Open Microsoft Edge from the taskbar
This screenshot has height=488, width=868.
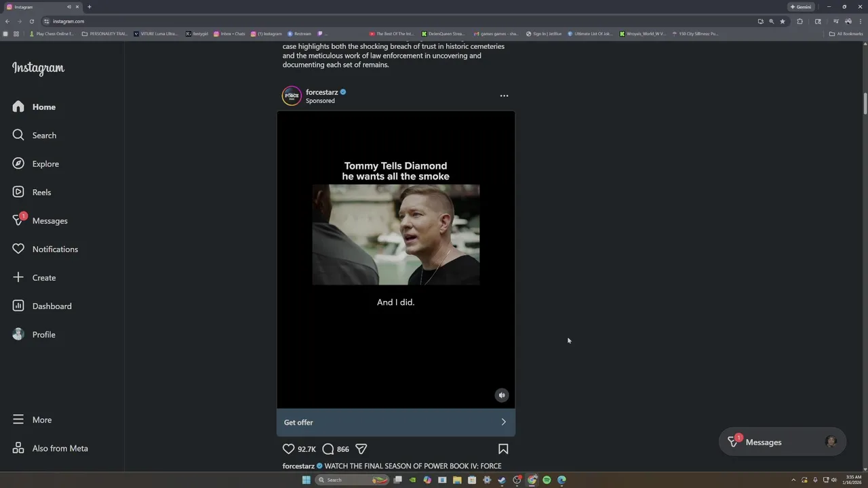[561, 480]
